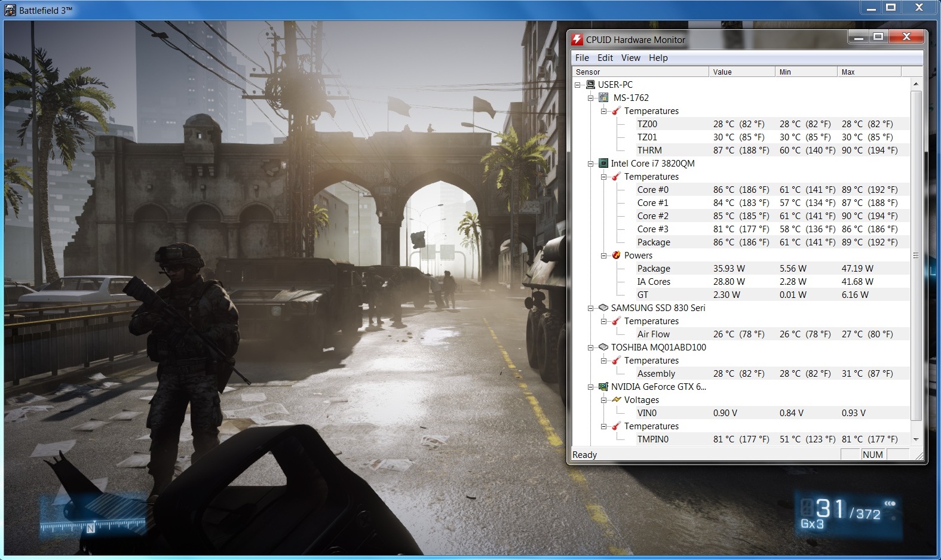This screenshot has height=560, width=941.
Task: Click the Max column header
Action: [x=869, y=72]
